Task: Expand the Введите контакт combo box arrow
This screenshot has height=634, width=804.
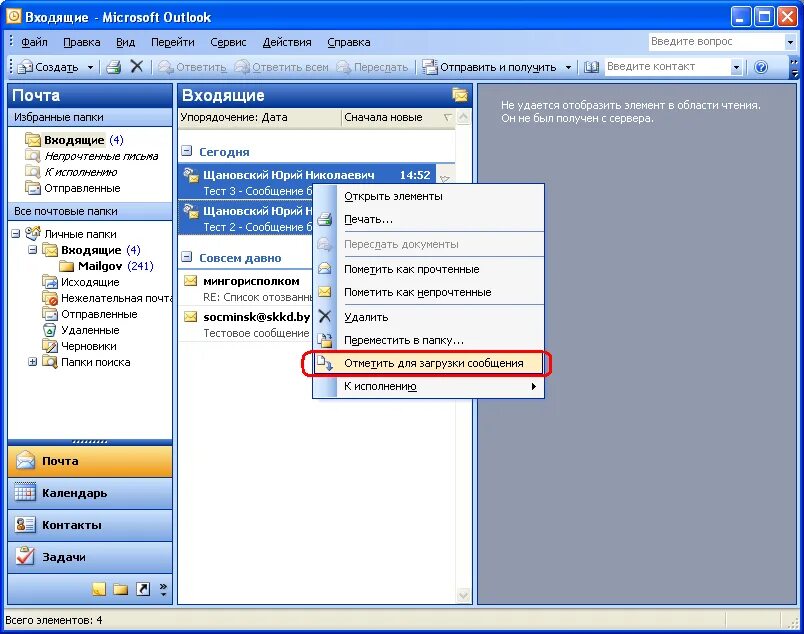Action: click(x=736, y=67)
